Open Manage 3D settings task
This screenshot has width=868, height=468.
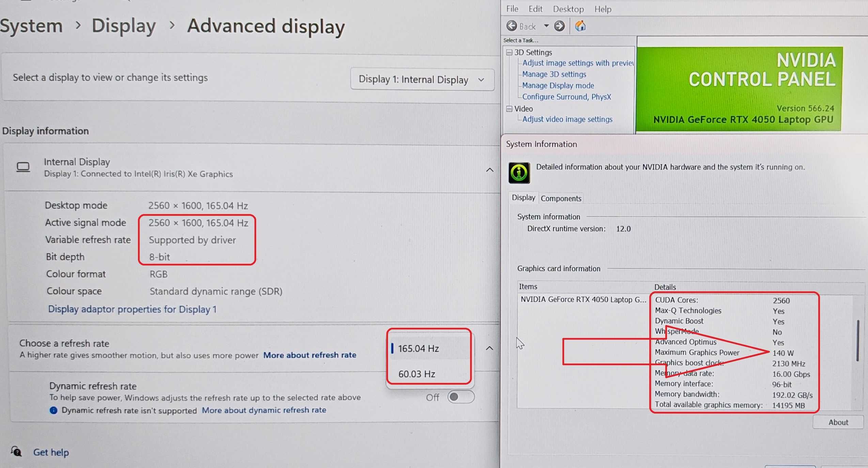[x=554, y=74]
